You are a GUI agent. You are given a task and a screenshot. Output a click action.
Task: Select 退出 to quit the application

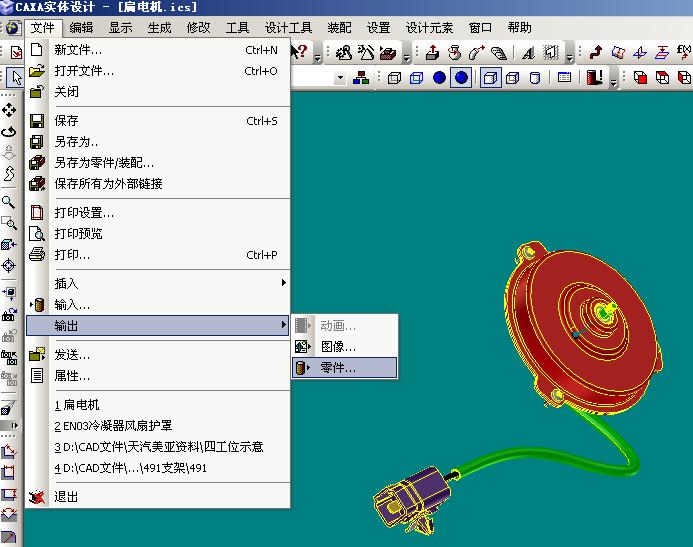pos(157,497)
